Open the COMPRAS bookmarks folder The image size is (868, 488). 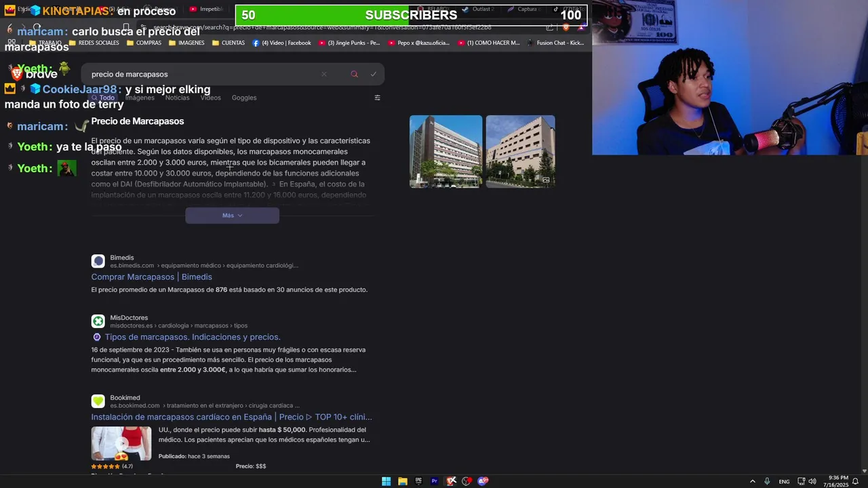coord(144,43)
